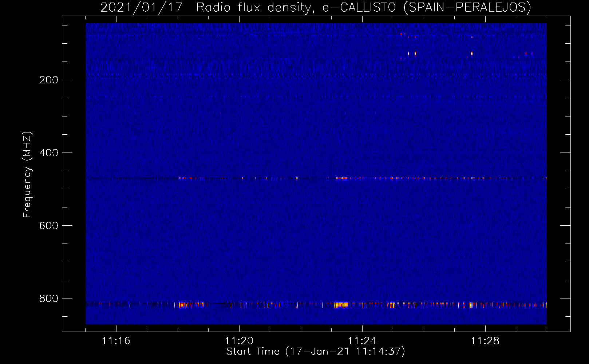Click the bright yellow burst near 11:23 at 800 MHz
Image resolution: width=589 pixels, height=364 pixels.
341,305
